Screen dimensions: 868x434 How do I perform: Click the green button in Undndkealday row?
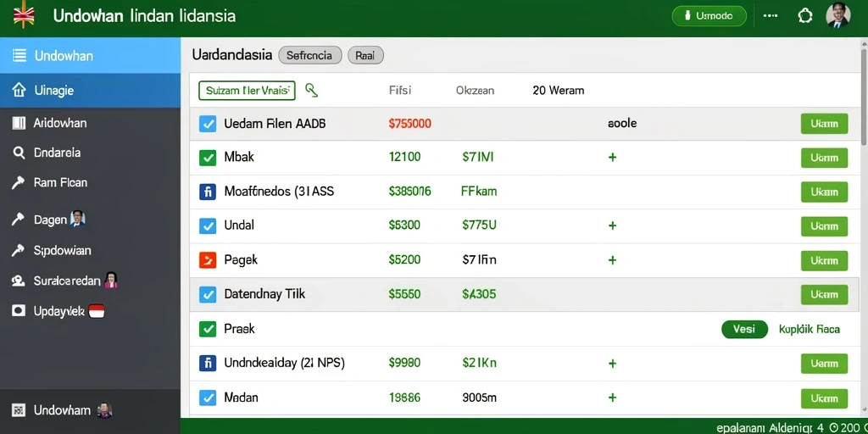point(824,364)
